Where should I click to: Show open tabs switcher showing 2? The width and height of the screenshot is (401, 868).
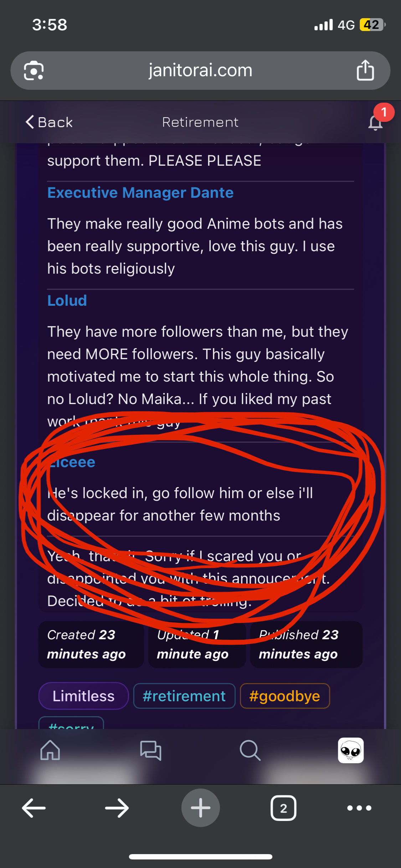[283, 808]
